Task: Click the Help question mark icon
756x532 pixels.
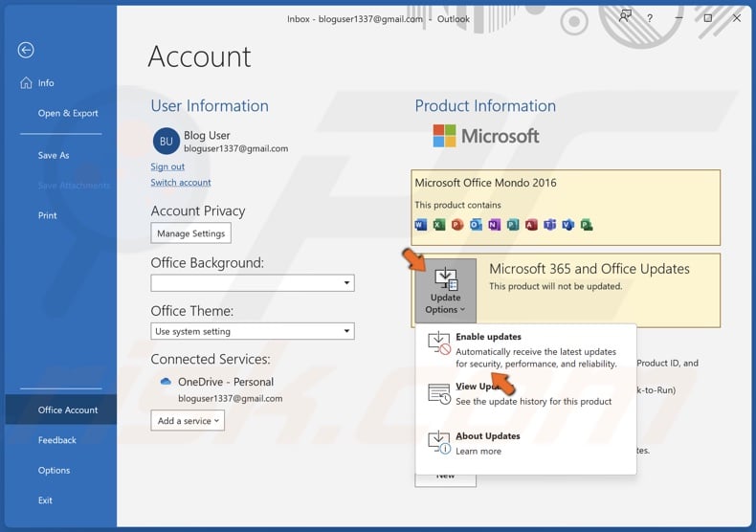Action: pos(650,18)
